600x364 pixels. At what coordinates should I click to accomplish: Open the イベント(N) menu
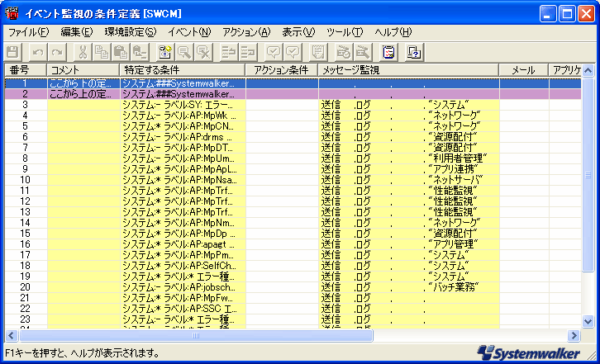(189, 32)
